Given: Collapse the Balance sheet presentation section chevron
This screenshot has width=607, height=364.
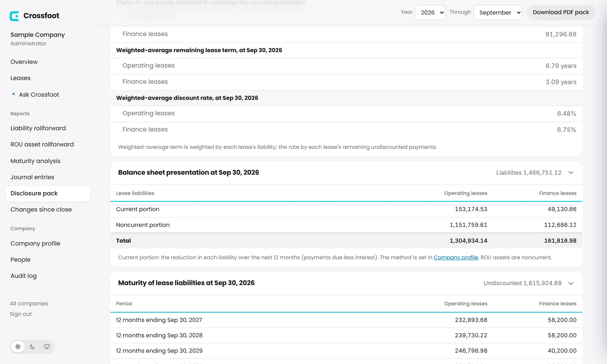Looking at the screenshot, I should pos(571,173).
